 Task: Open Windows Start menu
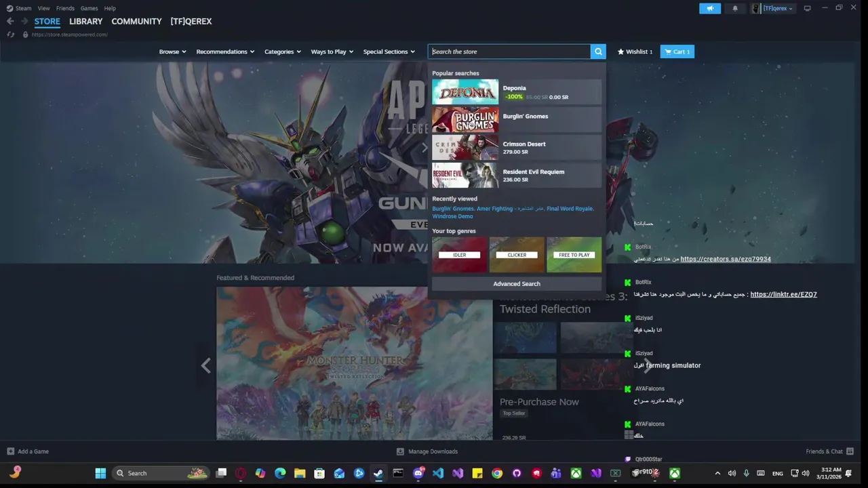pyautogui.click(x=100, y=473)
